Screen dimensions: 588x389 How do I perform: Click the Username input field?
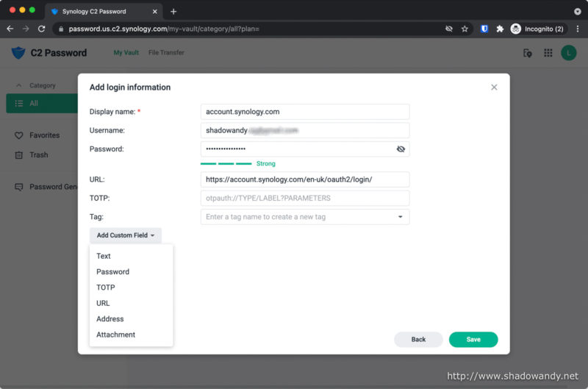click(x=305, y=131)
